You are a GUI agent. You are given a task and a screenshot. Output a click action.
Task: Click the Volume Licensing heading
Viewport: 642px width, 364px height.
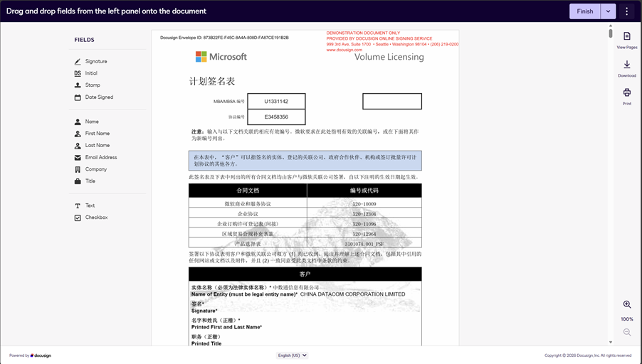[389, 57]
